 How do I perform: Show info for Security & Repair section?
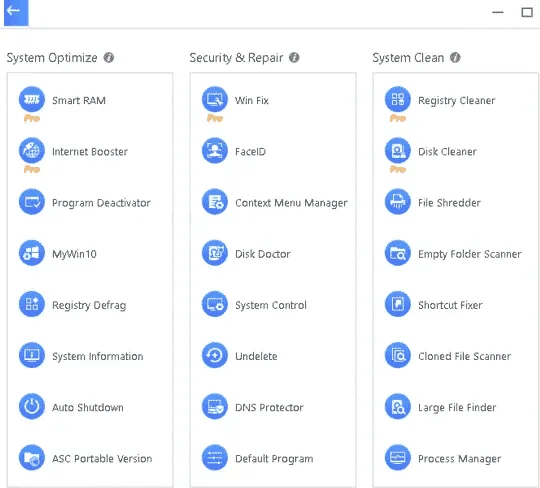coord(294,58)
